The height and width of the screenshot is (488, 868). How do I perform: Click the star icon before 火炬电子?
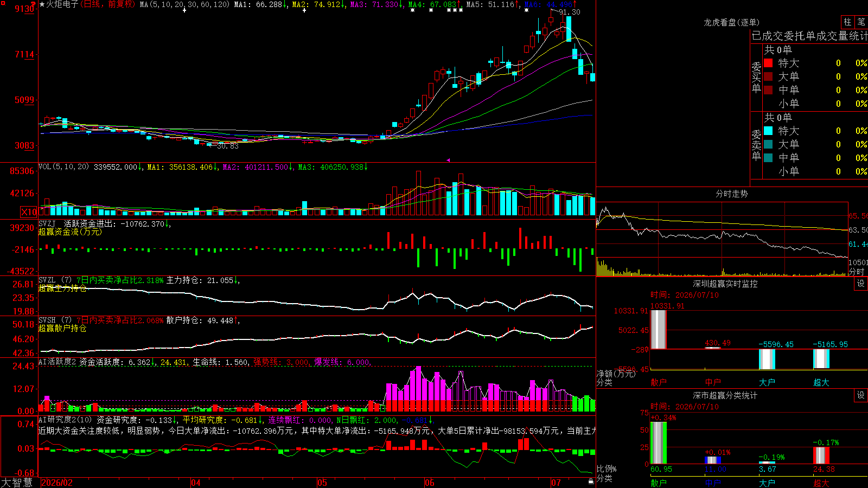pyautogui.click(x=42, y=4)
